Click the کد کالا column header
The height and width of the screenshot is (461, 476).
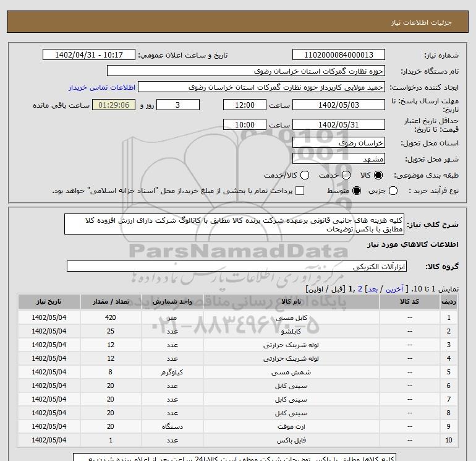(x=409, y=301)
